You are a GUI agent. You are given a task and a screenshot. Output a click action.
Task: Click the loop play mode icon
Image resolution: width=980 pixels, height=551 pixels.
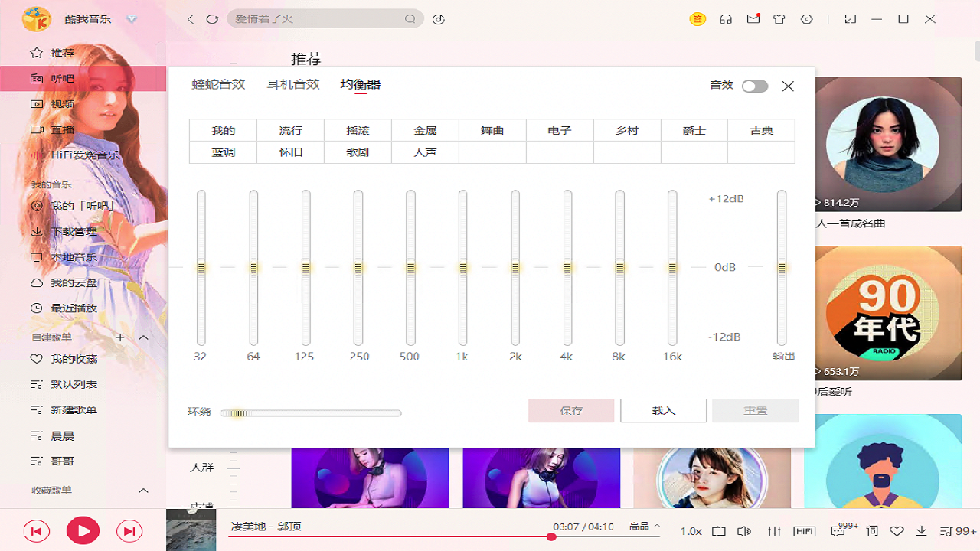click(x=718, y=530)
